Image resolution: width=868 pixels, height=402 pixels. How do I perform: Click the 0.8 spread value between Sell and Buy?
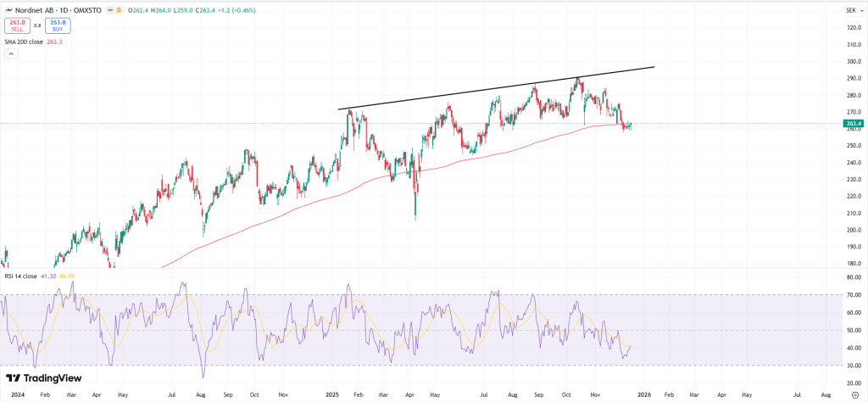click(x=36, y=25)
